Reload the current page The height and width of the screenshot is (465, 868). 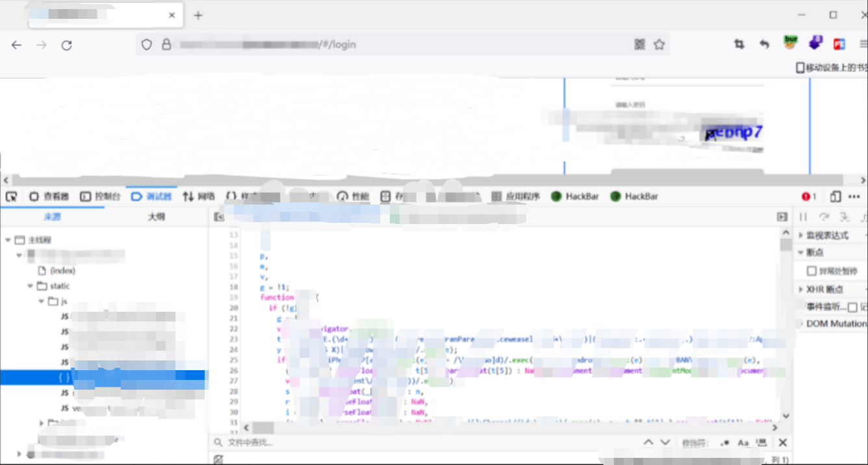pos(66,45)
